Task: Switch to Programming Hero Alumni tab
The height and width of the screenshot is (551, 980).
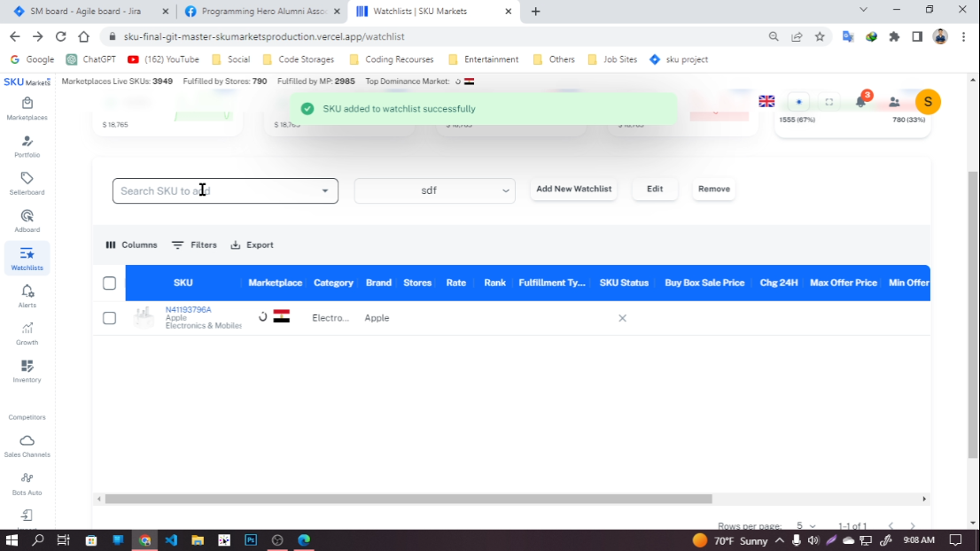Action: (263, 12)
